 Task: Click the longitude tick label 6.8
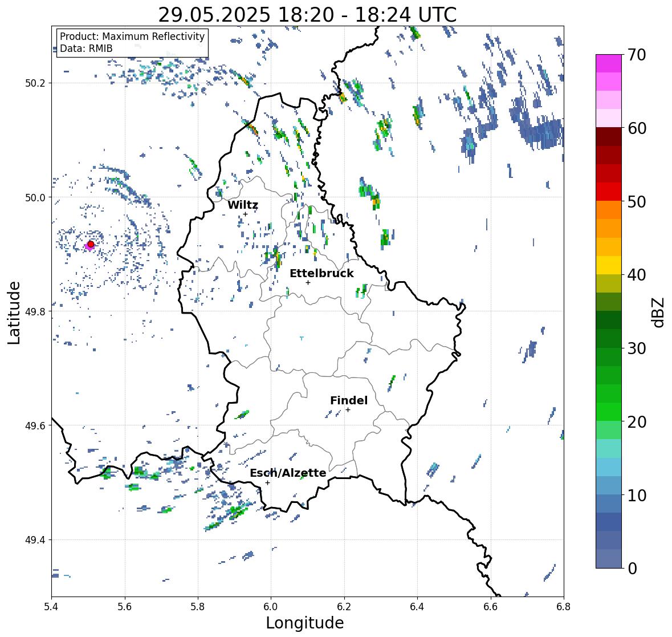click(564, 607)
